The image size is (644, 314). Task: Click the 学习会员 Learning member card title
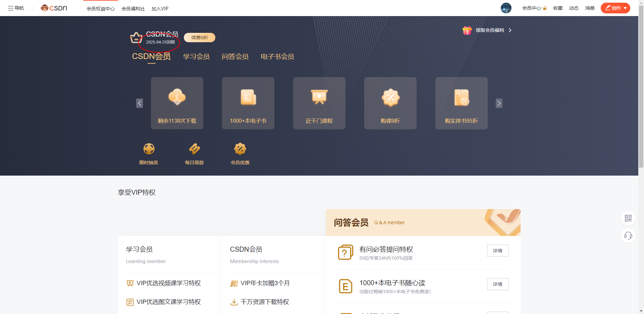(139, 249)
